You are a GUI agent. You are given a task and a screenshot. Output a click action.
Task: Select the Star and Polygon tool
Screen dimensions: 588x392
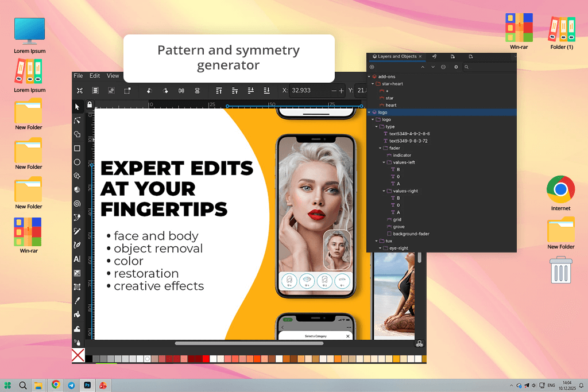pyautogui.click(x=78, y=176)
